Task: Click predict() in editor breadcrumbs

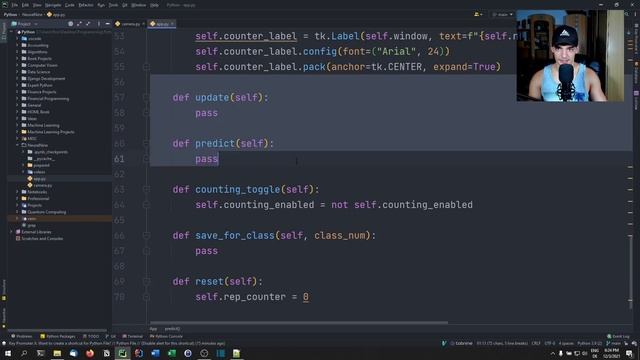Action: [172, 329]
